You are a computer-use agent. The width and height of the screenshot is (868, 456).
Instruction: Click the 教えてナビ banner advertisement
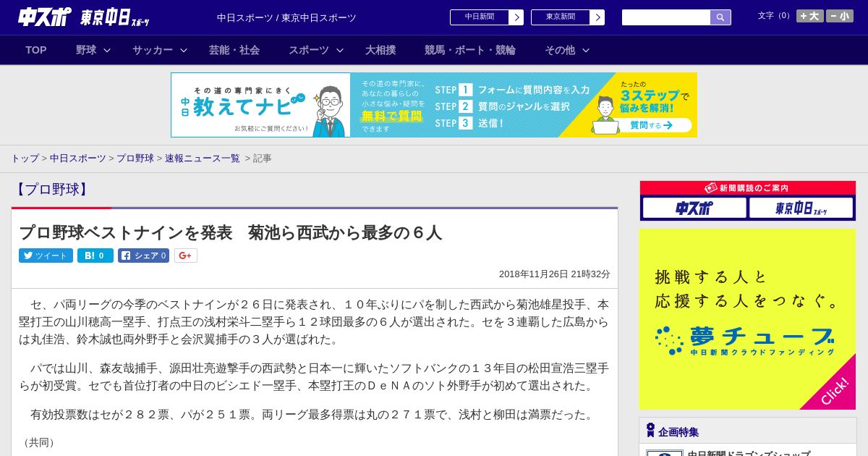(x=434, y=105)
